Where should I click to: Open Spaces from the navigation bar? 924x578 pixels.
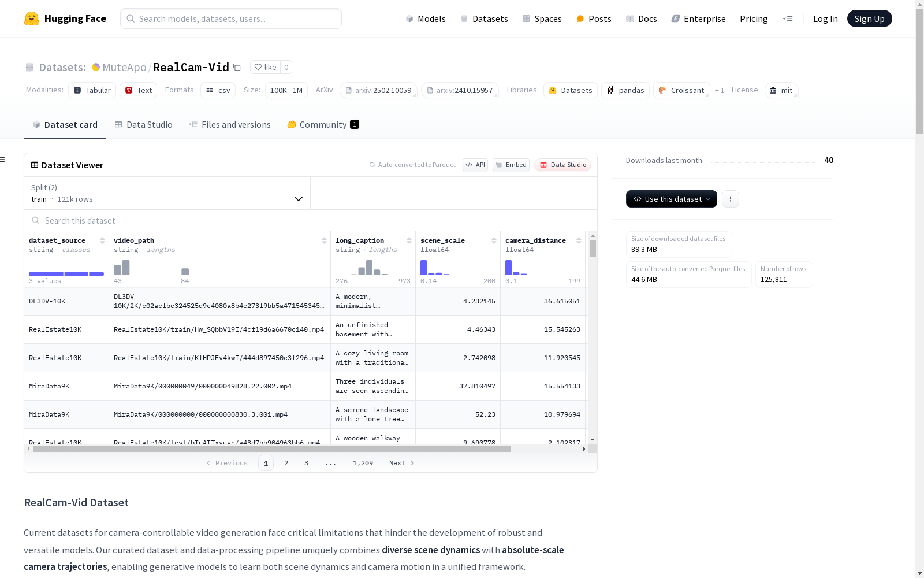542,18
